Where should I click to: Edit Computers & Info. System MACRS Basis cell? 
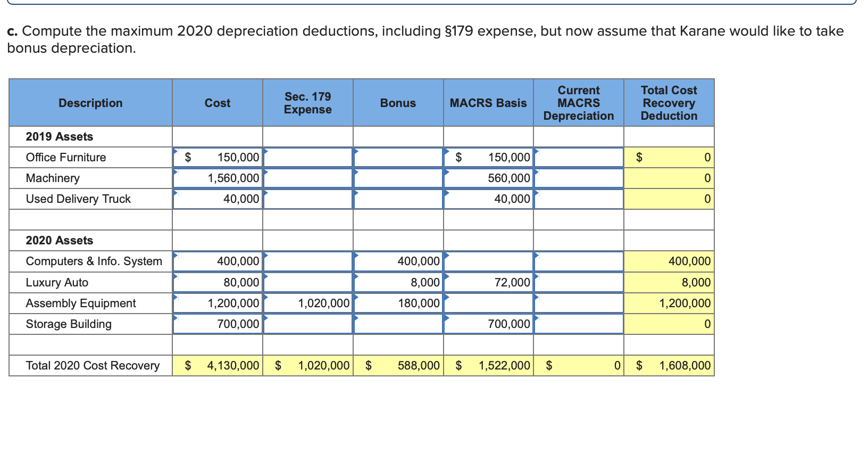[x=489, y=261]
